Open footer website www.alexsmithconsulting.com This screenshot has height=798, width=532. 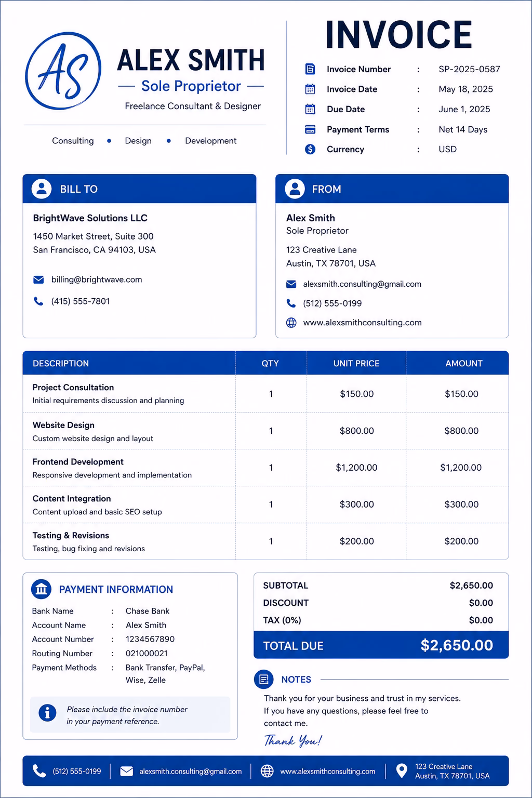click(x=328, y=772)
